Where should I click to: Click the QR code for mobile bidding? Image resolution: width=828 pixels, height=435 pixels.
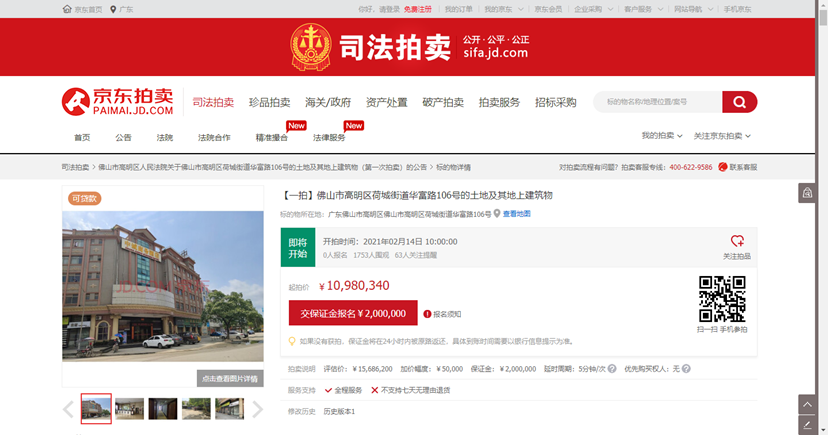tap(722, 299)
